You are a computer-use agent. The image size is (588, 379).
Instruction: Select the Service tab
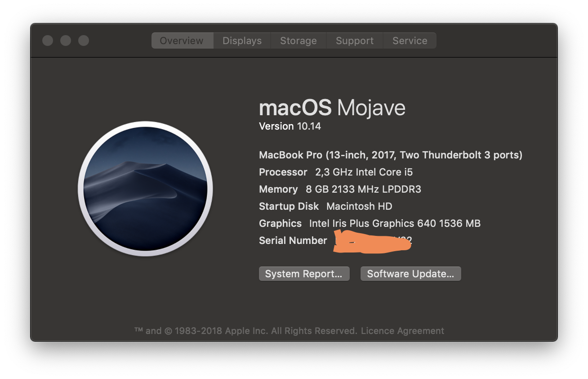click(x=410, y=41)
